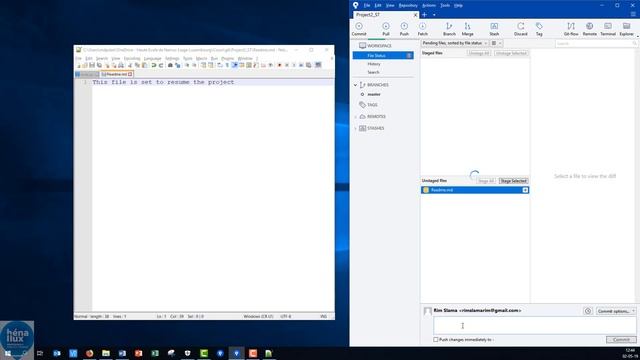Screen dimensions: 640x360
Task: Open the Actions menu in Sourcetree
Action: pyautogui.click(x=429, y=5)
